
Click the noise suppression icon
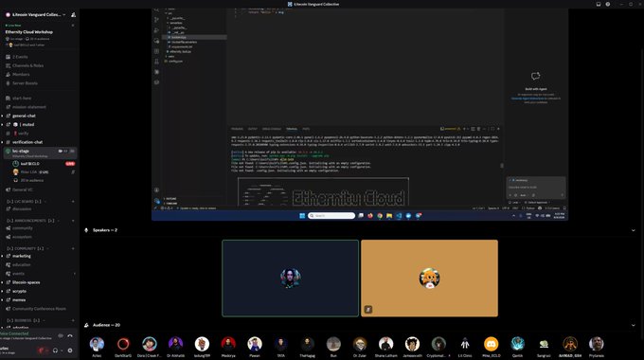pyautogui.click(x=61, y=335)
